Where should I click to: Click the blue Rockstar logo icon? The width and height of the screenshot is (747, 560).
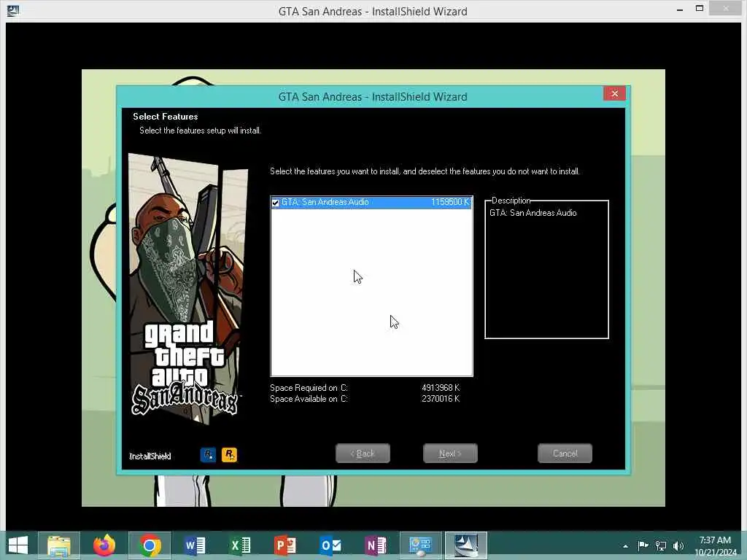pyautogui.click(x=208, y=455)
